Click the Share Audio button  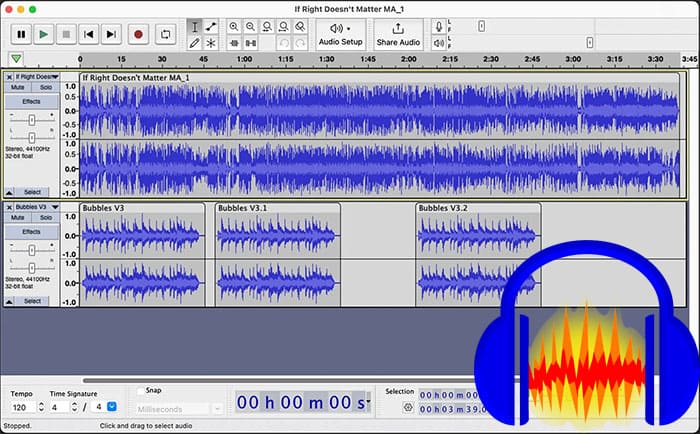pyautogui.click(x=398, y=34)
